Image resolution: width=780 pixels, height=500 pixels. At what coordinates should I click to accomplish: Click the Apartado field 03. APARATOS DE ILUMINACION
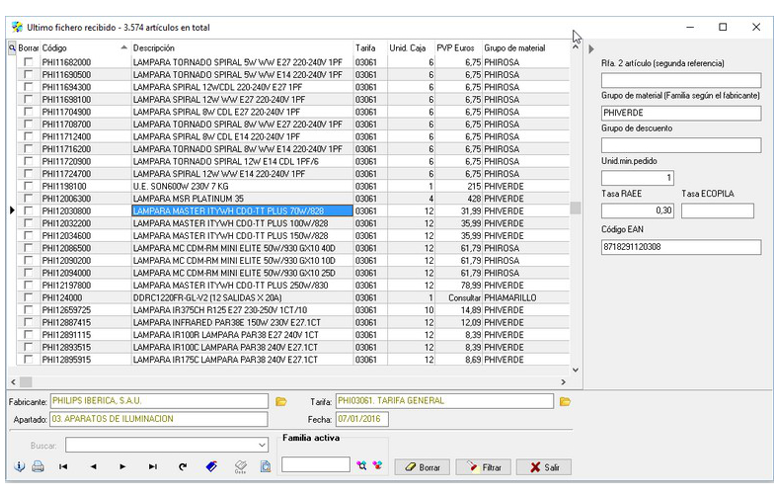[159, 419]
